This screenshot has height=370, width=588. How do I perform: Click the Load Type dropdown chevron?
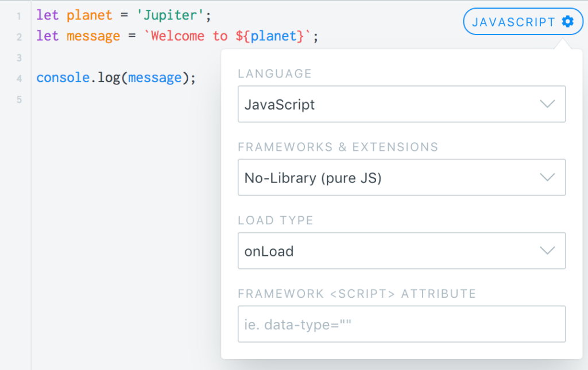(x=547, y=251)
